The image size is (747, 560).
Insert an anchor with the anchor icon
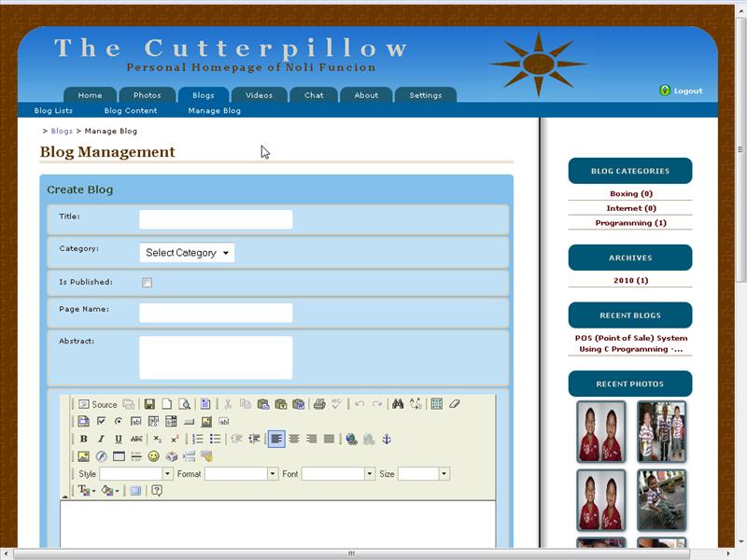(387, 439)
